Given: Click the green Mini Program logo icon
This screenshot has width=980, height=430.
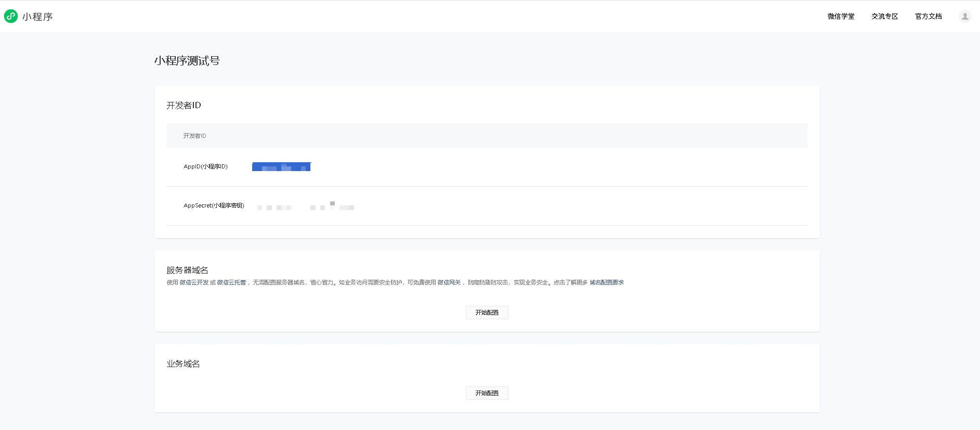Looking at the screenshot, I should pyautogui.click(x=11, y=16).
